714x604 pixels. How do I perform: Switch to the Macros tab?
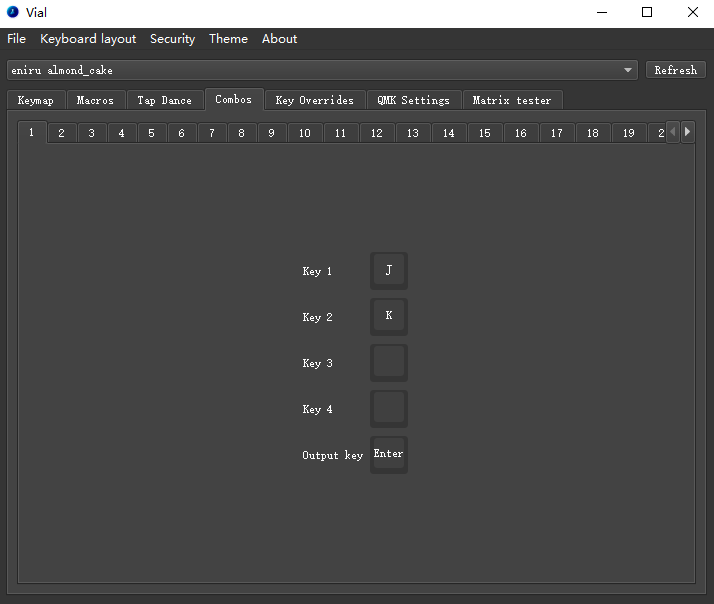tap(95, 100)
